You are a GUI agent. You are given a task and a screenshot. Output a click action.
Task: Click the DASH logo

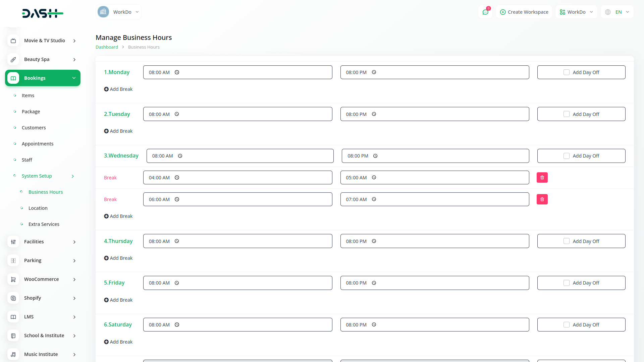43,13
